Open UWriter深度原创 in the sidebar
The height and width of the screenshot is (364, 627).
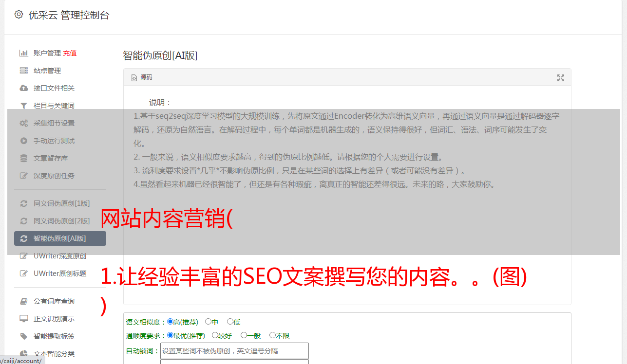click(60, 256)
